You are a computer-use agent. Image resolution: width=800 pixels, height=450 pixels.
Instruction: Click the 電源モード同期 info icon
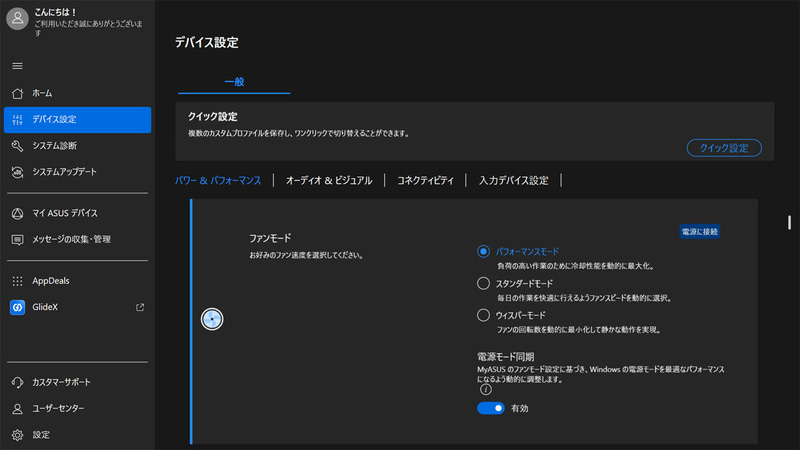[486, 390]
